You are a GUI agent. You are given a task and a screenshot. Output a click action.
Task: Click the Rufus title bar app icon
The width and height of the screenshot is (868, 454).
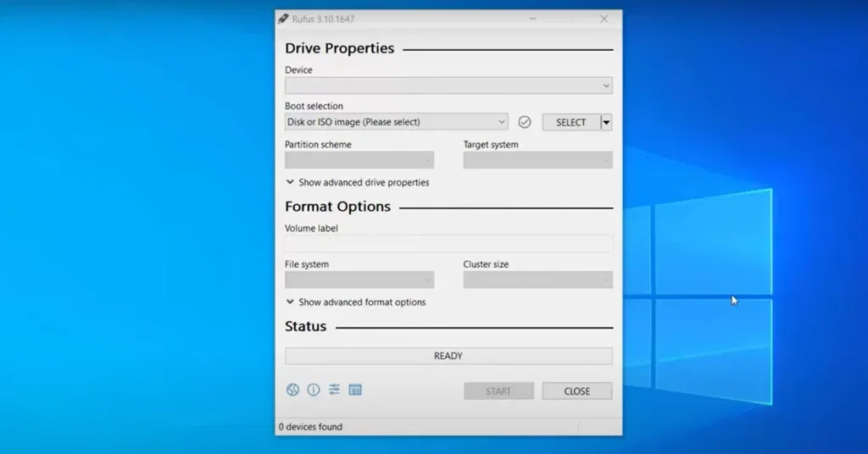(283, 19)
